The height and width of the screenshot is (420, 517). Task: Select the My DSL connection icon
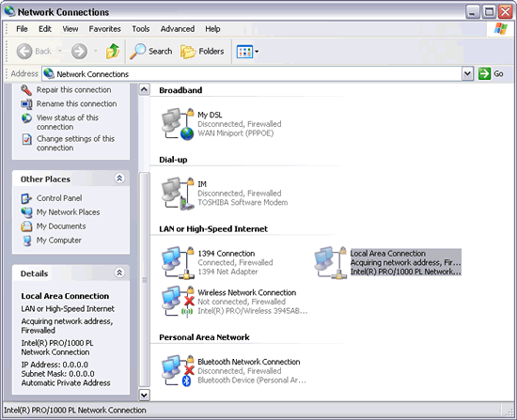point(178,124)
